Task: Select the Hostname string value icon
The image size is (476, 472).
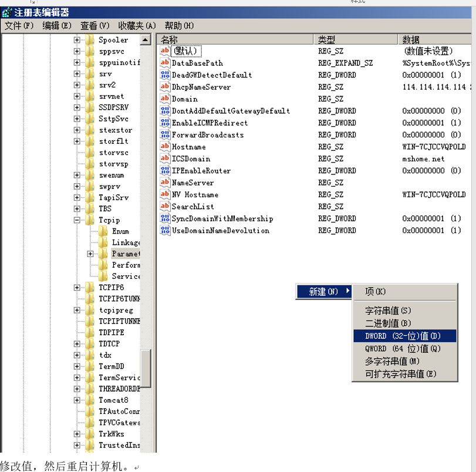Action: pyautogui.click(x=164, y=147)
